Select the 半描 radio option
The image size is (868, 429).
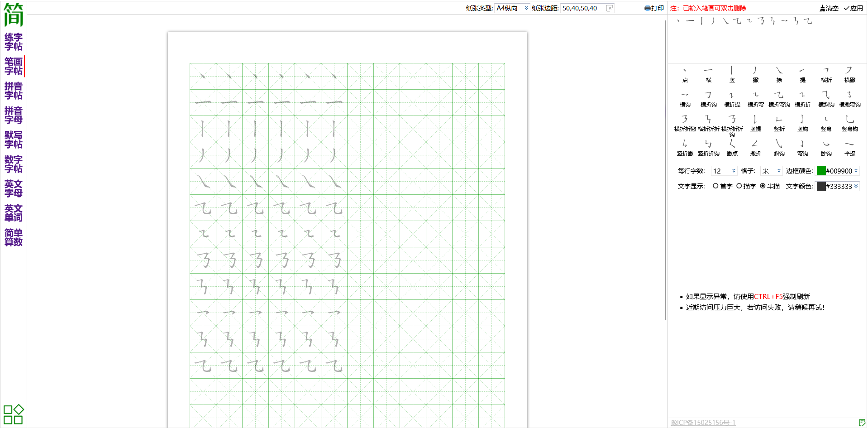pyautogui.click(x=763, y=186)
